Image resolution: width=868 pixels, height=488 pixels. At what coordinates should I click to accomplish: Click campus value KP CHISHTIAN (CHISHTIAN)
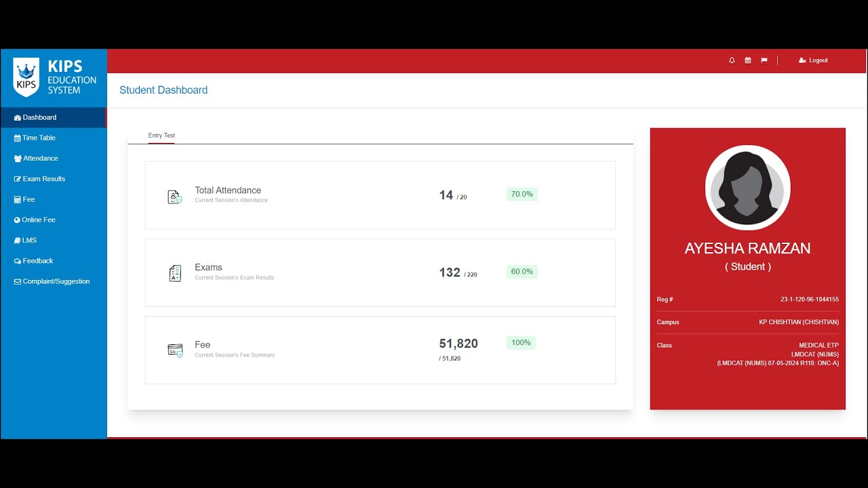click(799, 323)
